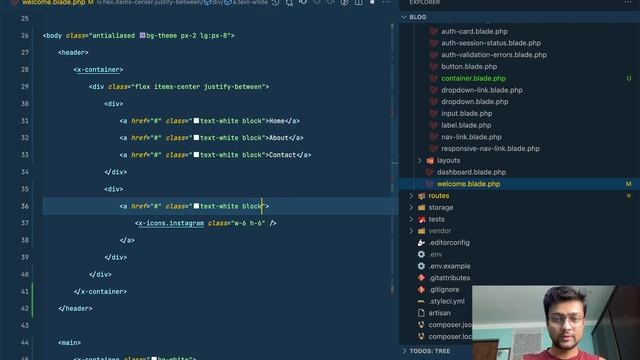Image resolution: width=640 pixels, height=360 pixels.
Task: Expand the vendor folder chevron
Action: point(411,231)
